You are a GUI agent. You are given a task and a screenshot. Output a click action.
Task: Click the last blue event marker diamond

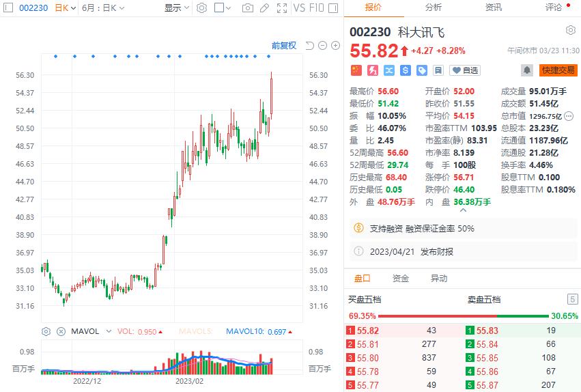click(x=268, y=56)
